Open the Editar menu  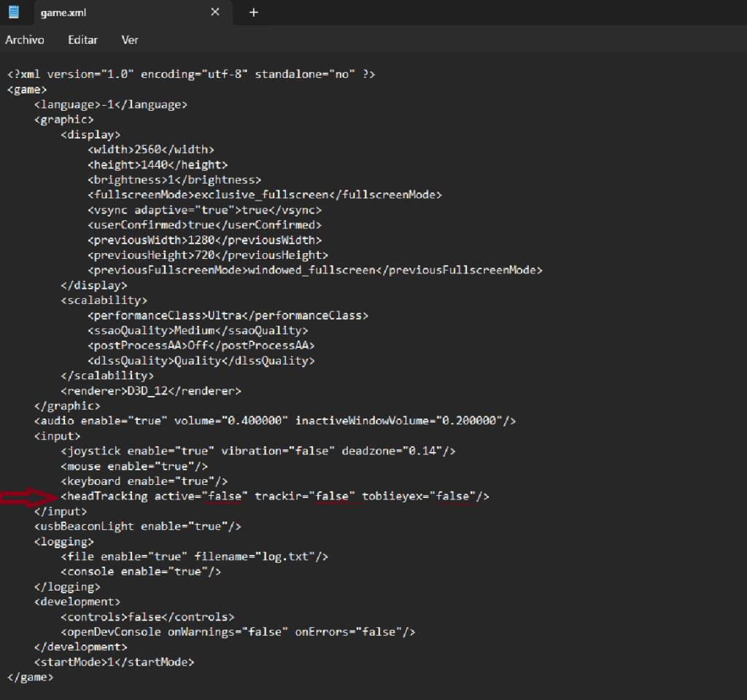pos(82,40)
